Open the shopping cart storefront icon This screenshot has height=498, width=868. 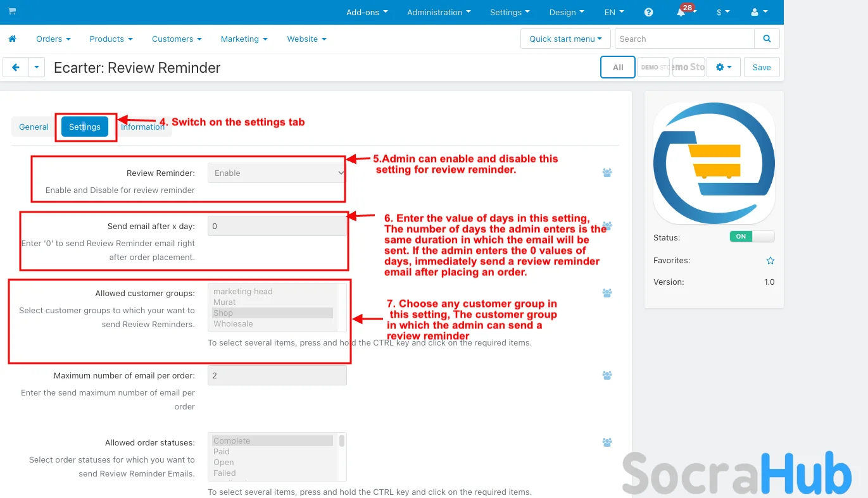pos(12,11)
